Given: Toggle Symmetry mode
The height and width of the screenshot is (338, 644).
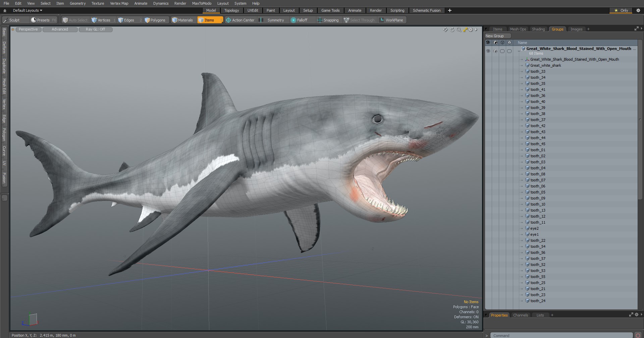Looking at the screenshot, I should coord(273,20).
